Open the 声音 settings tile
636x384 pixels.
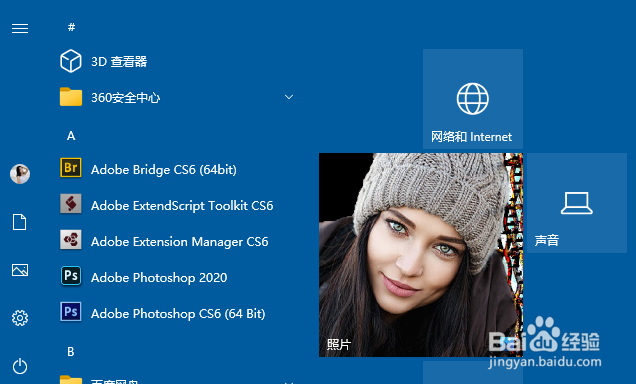tap(577, 203)
